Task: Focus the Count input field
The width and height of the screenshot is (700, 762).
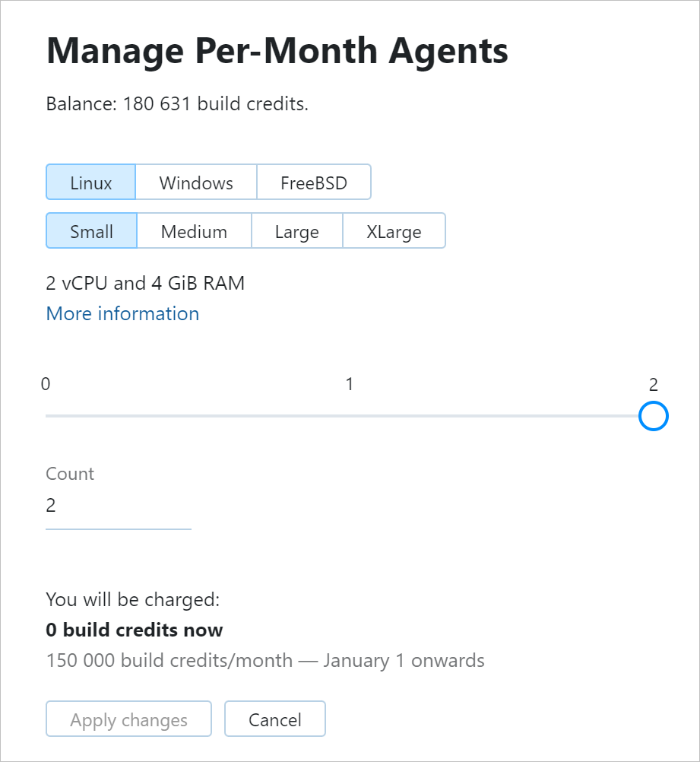Action: click(x=118, y=505)
